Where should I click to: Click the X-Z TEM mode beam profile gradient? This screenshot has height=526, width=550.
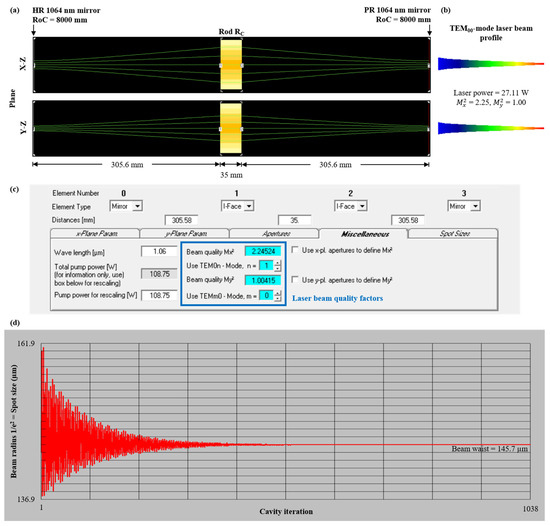click(491, 64)
